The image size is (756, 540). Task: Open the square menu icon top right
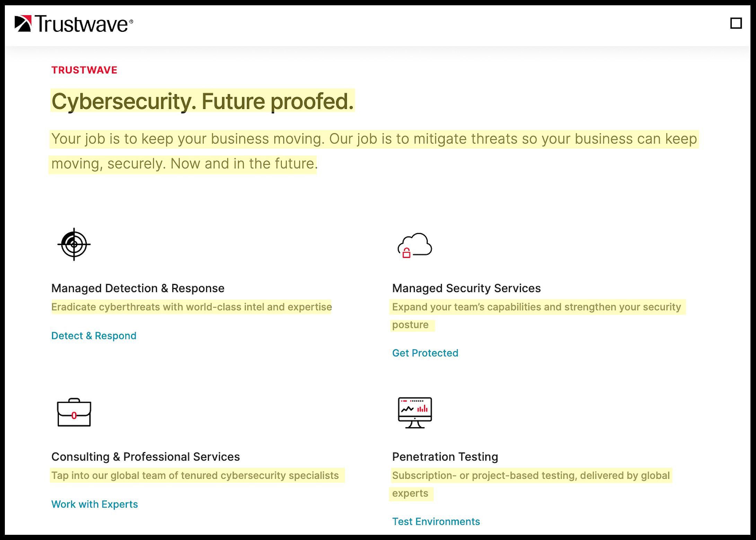point(736,23)
